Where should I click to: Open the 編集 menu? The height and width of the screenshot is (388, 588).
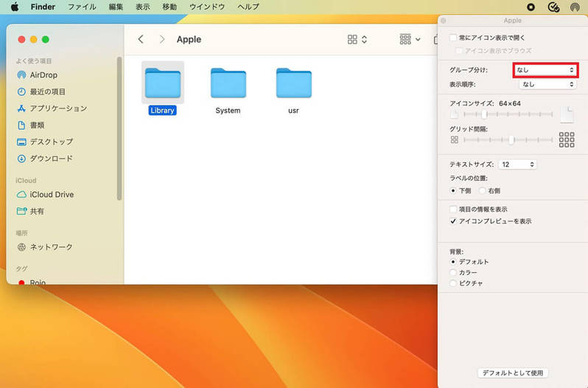pyautogui.click(x=116, y=7)
